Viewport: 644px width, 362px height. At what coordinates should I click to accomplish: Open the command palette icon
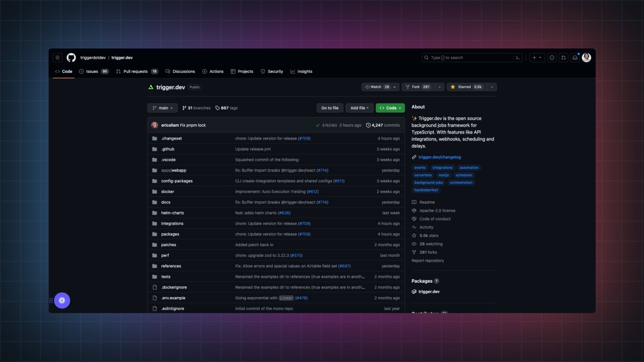coord(518,57)
